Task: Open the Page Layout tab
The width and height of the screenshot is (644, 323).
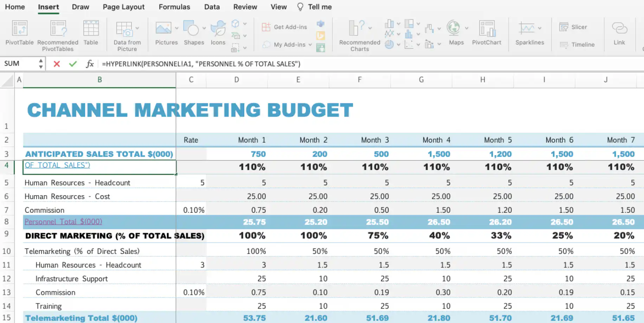Action: click(x=124, y=7)
